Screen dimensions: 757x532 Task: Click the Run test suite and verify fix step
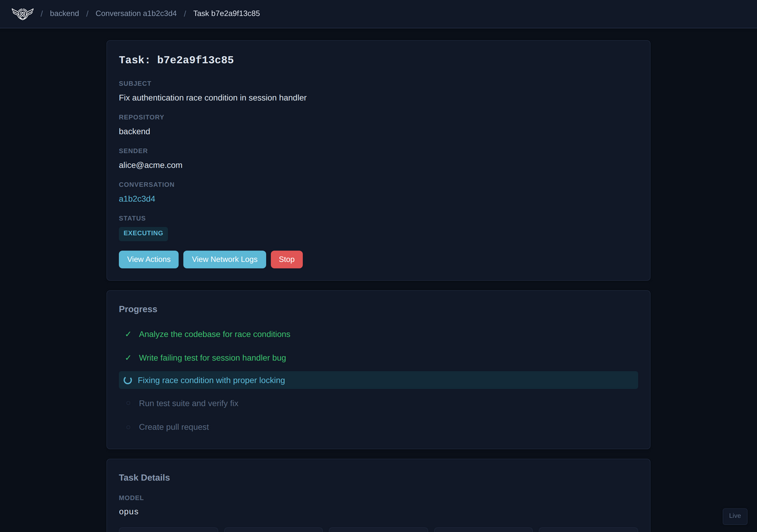[189, 403]
